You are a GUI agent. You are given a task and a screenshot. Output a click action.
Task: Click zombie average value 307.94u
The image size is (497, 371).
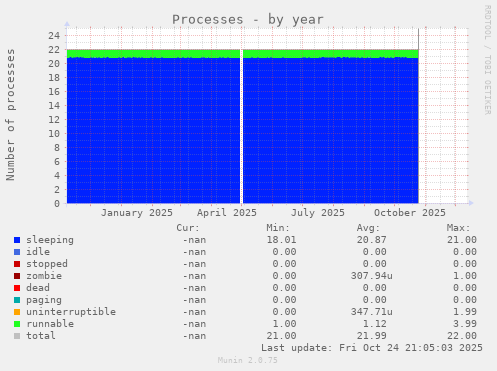(372, 276)
